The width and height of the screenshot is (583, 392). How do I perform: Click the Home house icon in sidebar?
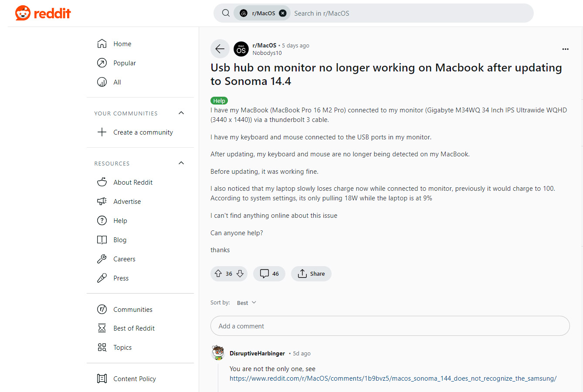[x=102, y=44]
